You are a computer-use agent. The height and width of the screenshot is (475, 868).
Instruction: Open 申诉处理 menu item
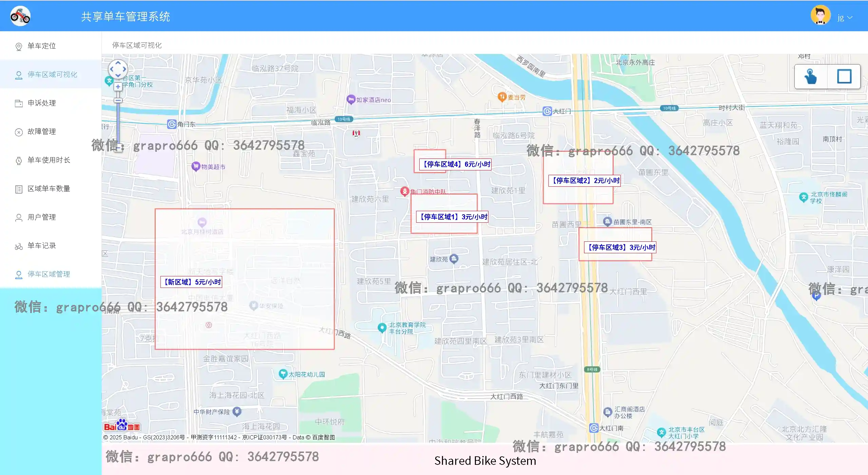pyautogui.click(x=41, y=103)
